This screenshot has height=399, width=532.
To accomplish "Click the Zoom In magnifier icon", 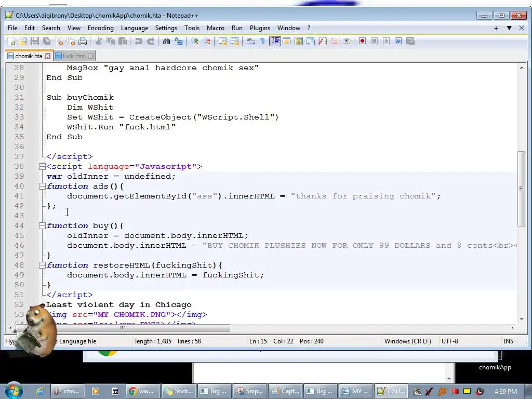I will pyautogui.click(x=194, y=42).
